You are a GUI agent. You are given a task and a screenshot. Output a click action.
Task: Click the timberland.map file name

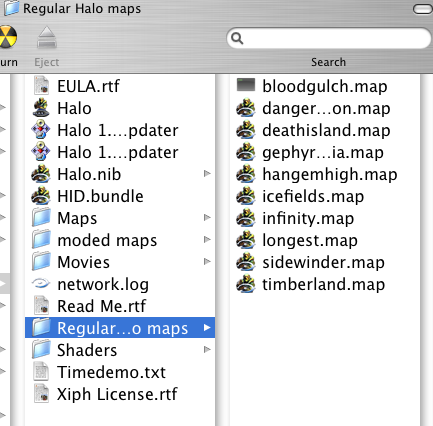coord(323,285)
